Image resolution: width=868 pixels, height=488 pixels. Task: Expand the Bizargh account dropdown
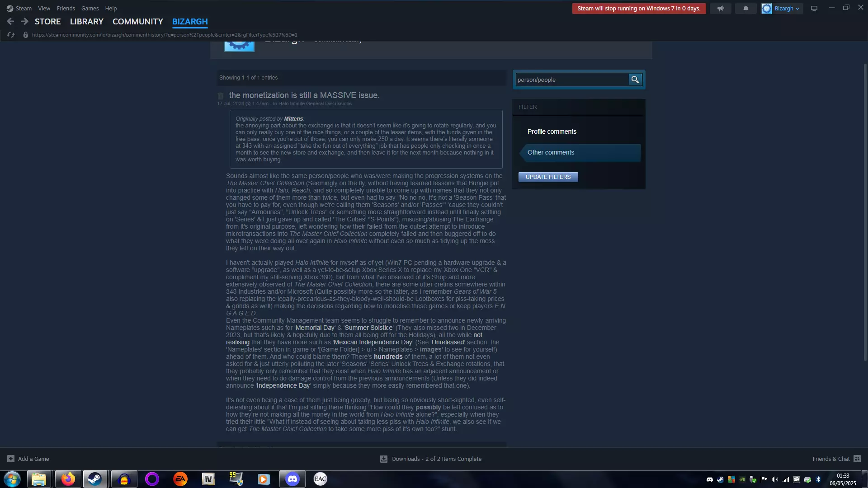783,9
